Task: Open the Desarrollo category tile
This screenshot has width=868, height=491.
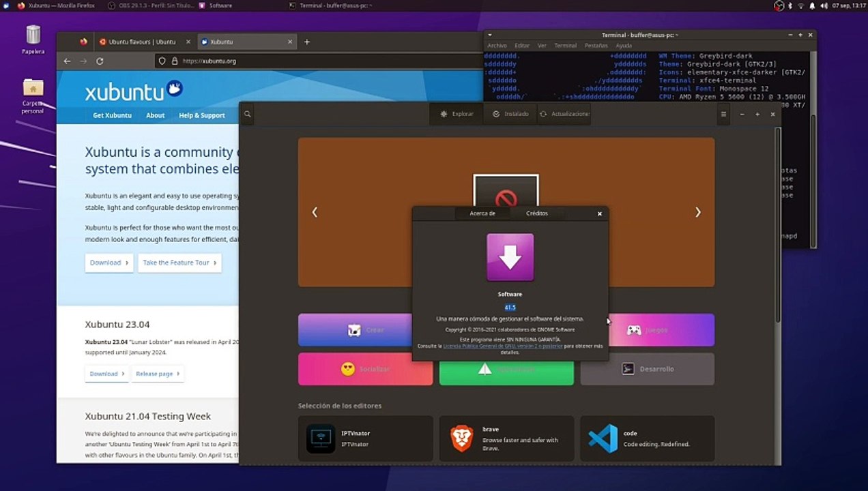Action: pos(648,369)
